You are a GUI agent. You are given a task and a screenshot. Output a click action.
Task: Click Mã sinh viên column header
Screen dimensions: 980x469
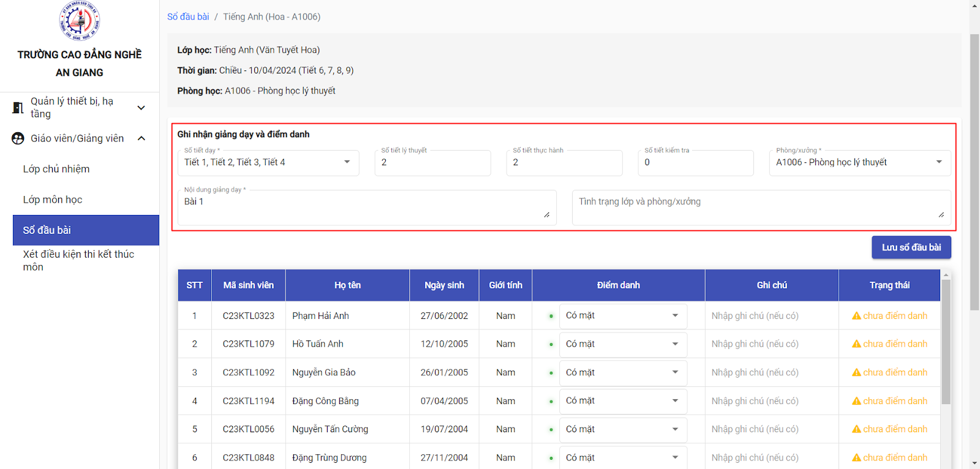pos(249,285)
